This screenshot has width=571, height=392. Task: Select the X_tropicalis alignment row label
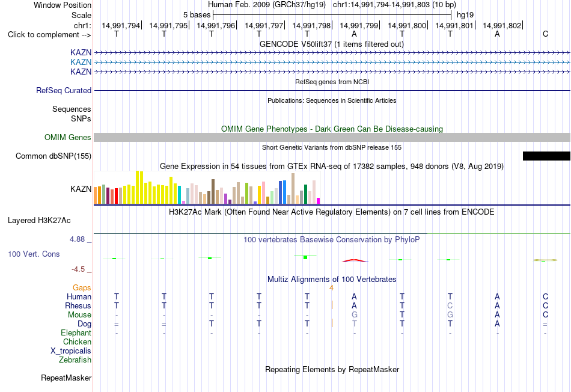71,351
